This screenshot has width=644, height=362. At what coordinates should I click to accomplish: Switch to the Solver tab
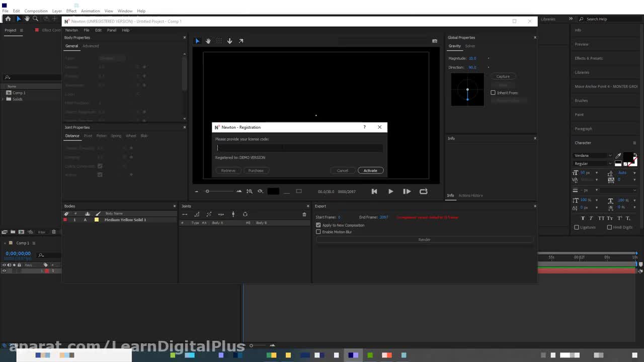click(470, 46)
